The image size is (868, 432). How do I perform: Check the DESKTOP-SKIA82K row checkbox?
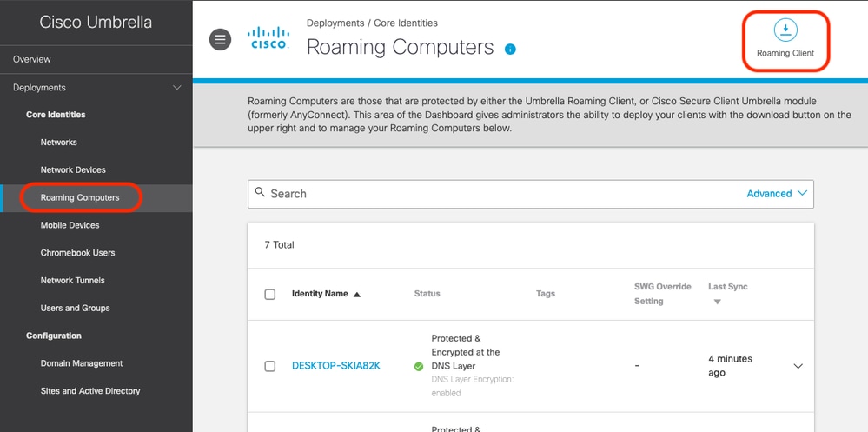[269, 366]
